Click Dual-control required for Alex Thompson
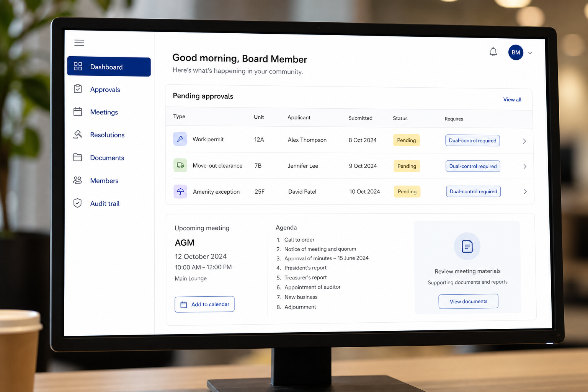588x392 pixels. (473, 140)
